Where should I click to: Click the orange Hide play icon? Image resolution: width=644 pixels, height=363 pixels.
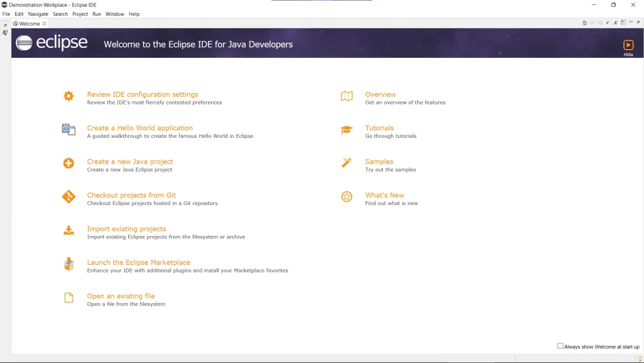coord(628,45)
